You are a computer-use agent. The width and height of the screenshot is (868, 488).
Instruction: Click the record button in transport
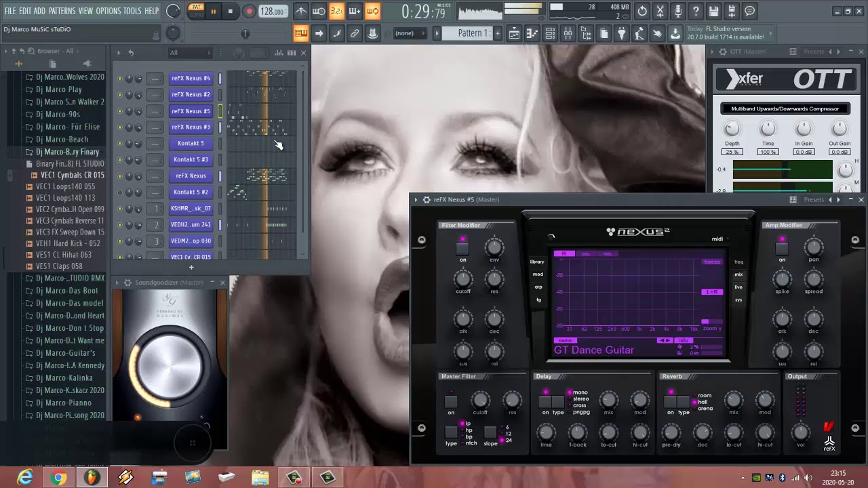pos(249,11)
